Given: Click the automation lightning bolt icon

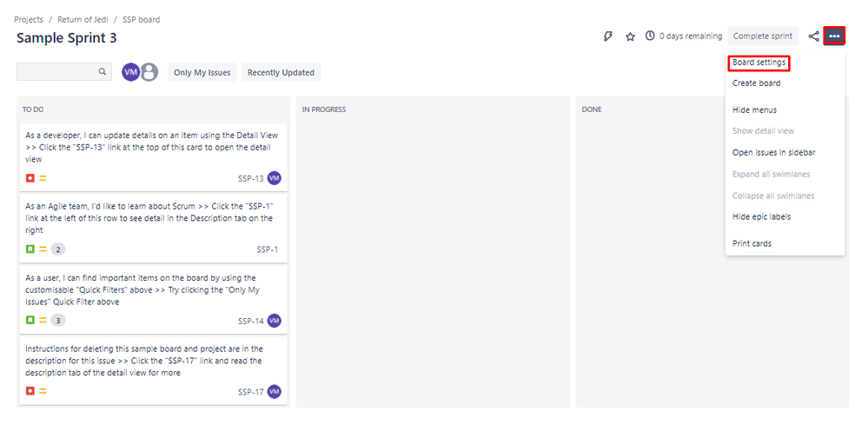Looking at the screenshot, I should 608,37.
